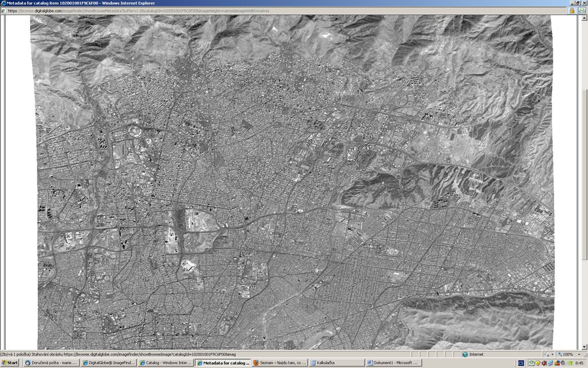Image resolution: width=588 pixels, height=368 pixels.
Task: Click the warning alert tray icon
Action: [557, 363]
